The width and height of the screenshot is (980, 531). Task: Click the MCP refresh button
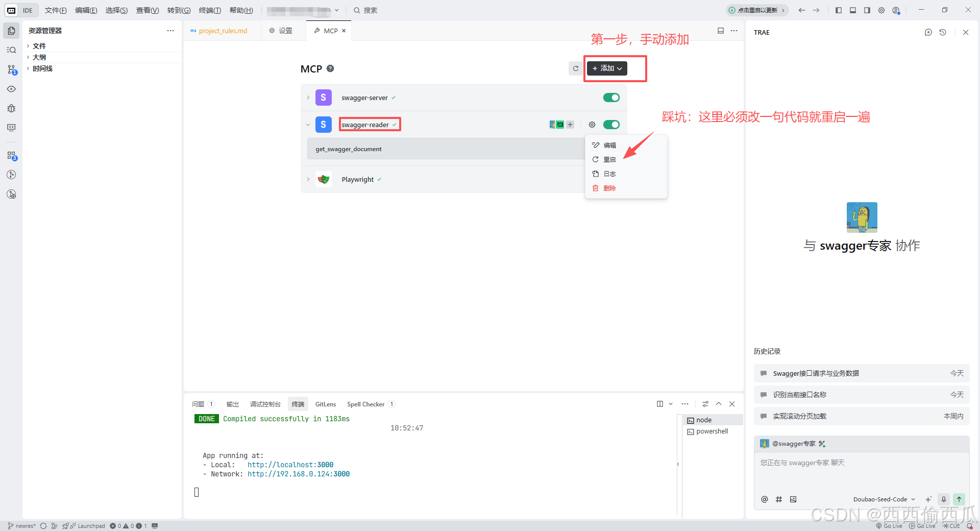pyautogui.click(x=576, y=68)
